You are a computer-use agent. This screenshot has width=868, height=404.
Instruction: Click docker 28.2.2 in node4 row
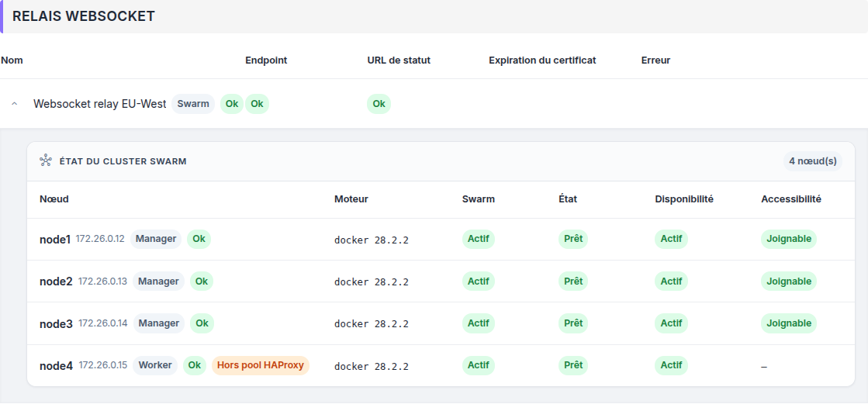point(372,366)
